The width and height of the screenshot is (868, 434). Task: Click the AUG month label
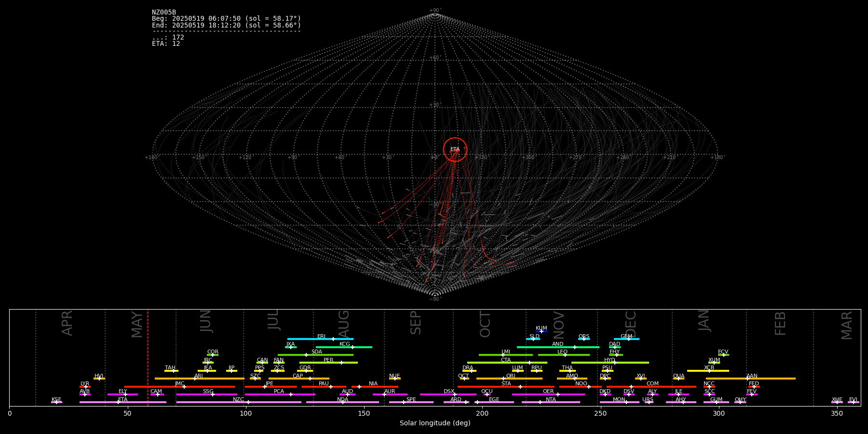pyautogui.click(x=344, y=323)
